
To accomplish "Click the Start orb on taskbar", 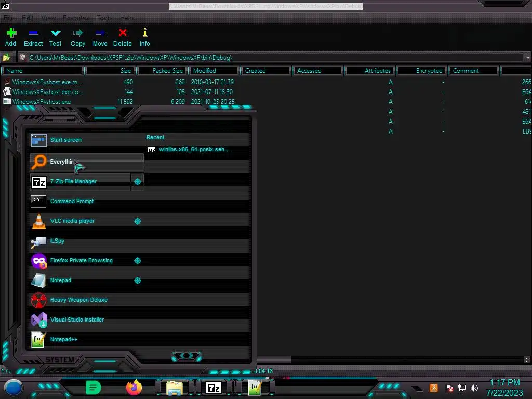I will [14, 388].
